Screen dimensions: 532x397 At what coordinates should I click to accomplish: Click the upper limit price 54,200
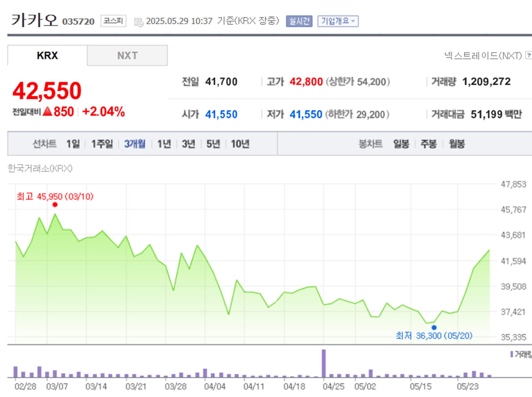pos(371,82)
